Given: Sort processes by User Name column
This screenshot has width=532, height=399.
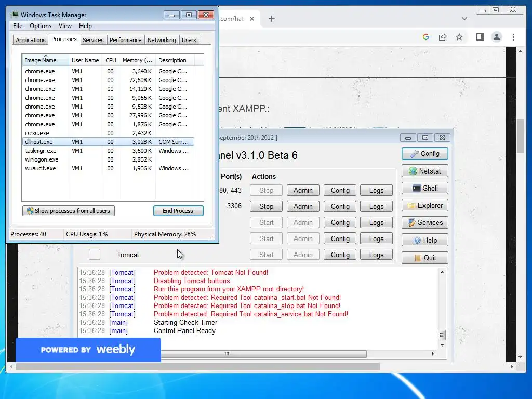Looking at the screenshot, I should pyautogui.click(x=85, y=60).
